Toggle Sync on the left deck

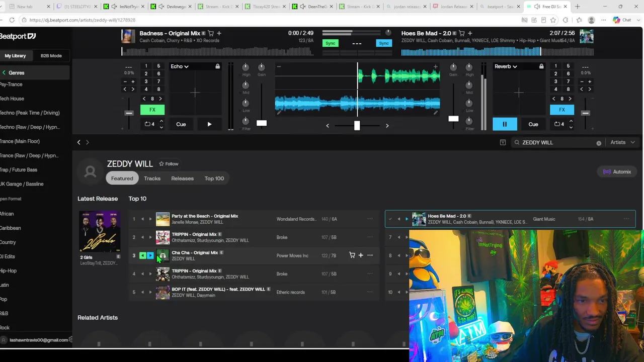(330, 43)
